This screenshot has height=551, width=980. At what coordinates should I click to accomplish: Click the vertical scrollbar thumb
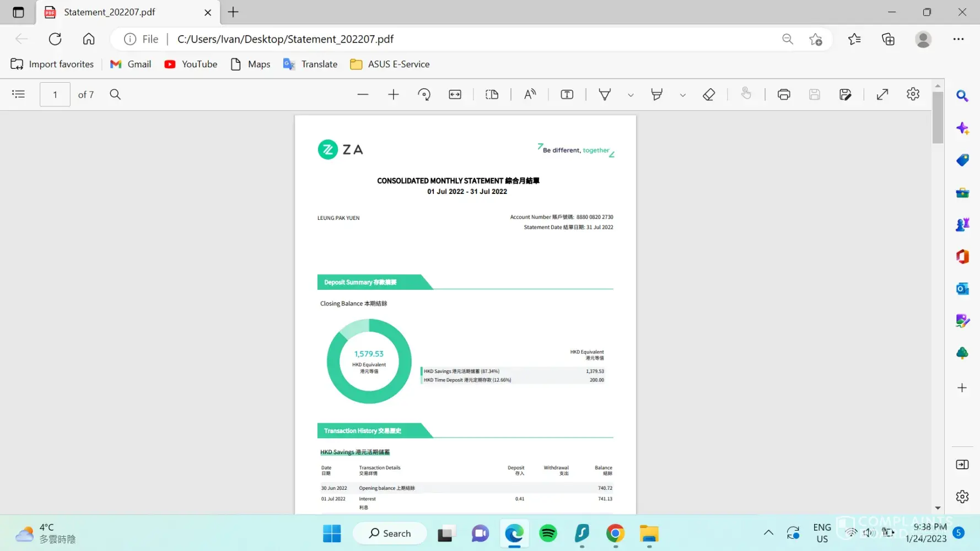tap(938, 117)
